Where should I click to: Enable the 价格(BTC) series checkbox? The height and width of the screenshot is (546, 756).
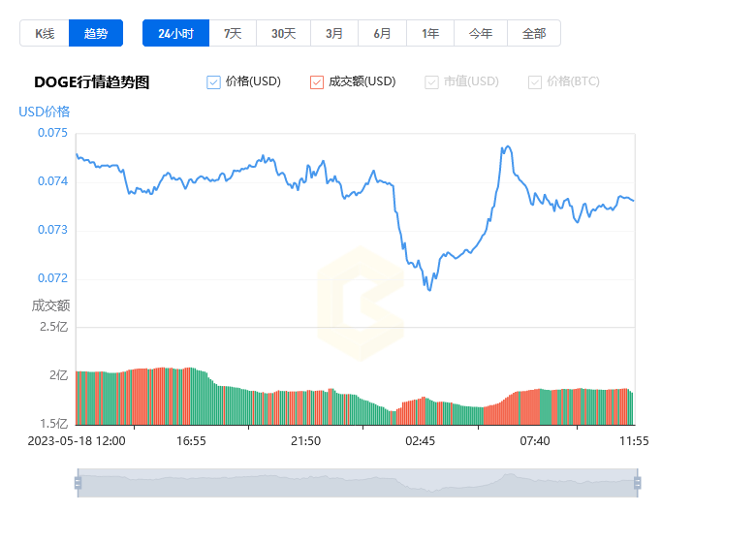[x=535, y=82]
